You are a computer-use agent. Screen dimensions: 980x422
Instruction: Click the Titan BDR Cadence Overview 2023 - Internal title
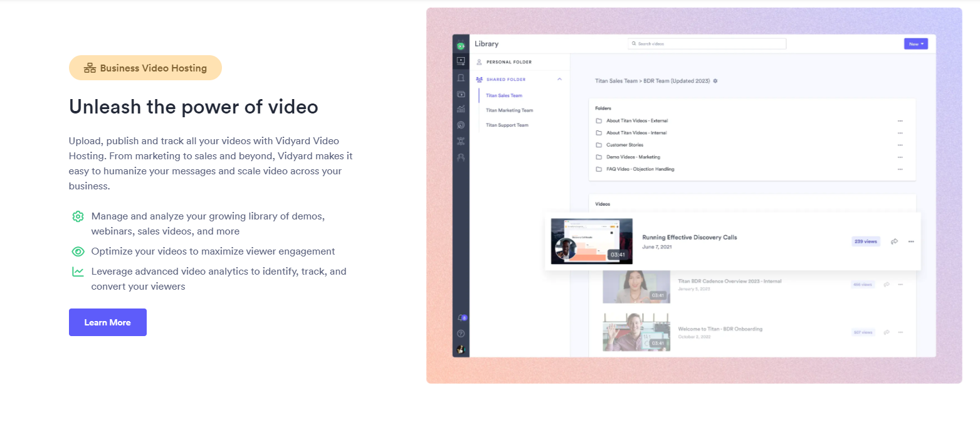(730, 282)
